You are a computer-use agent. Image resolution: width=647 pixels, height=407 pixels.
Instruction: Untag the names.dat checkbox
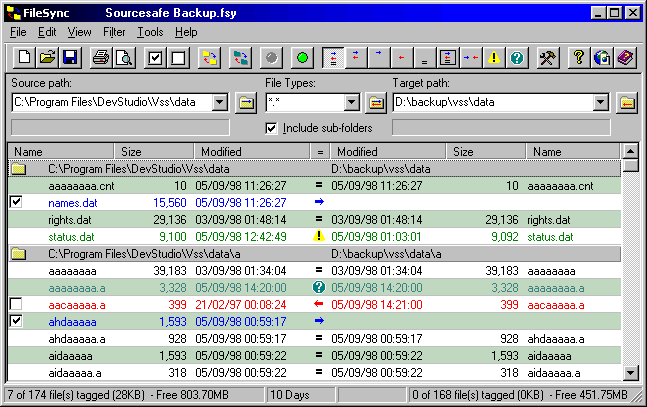click(16, 202)
